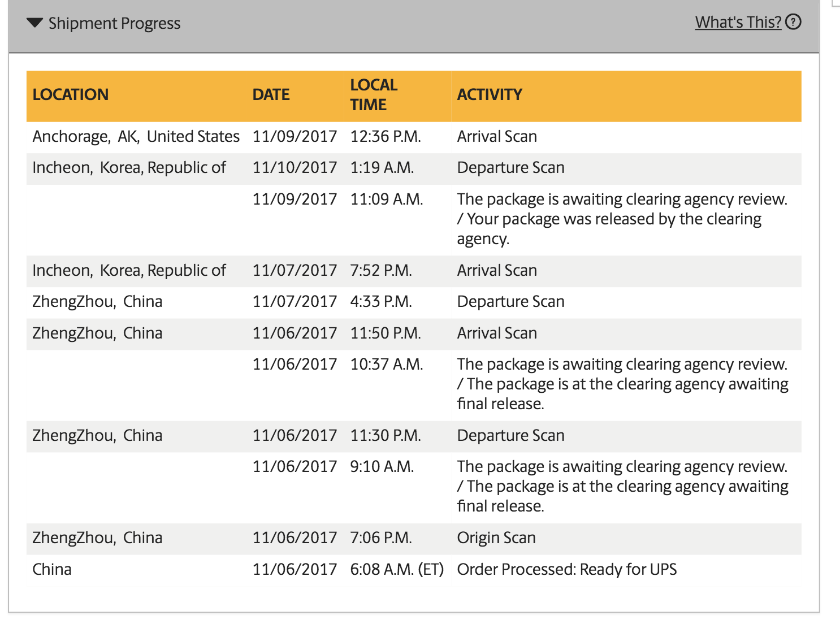Select the 10:37 A.M. time entry
This screenshot has height=624, width=840.
point(387,364)
